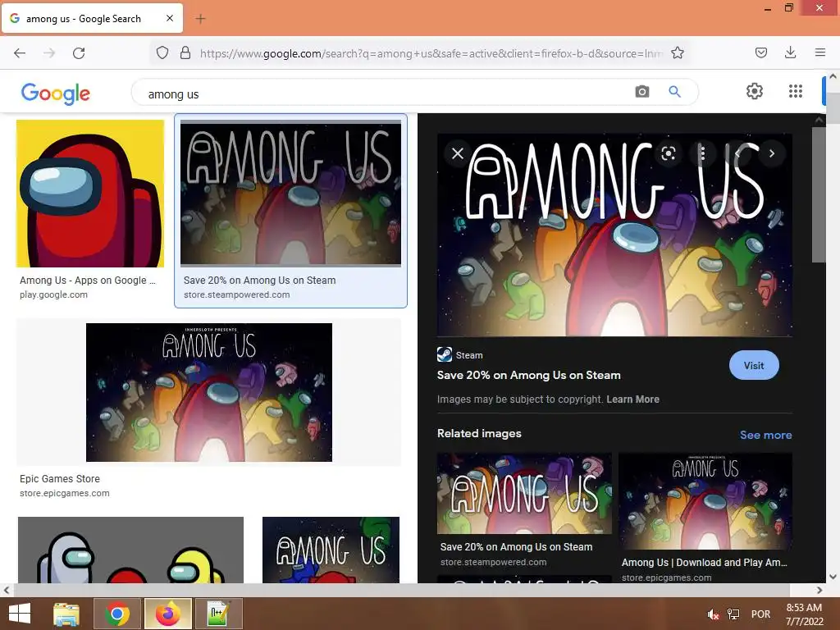Image resolution: width=840 pixels, height=630 pixels.
Task: Click store.epicgames.com under Epic result
Action: pos(64,493)
